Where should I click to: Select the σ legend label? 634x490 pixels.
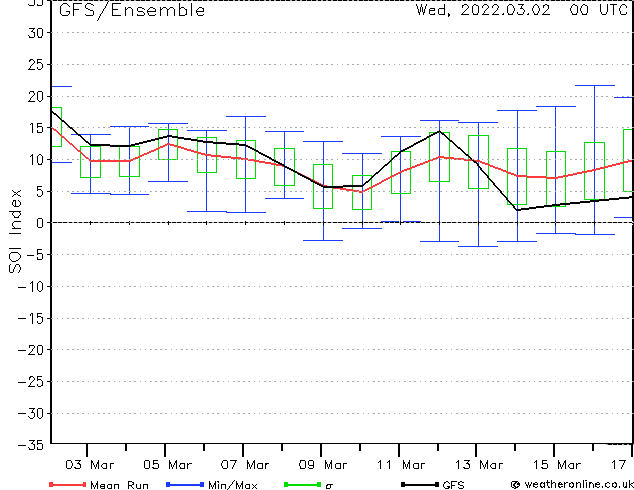coord(329,486)
